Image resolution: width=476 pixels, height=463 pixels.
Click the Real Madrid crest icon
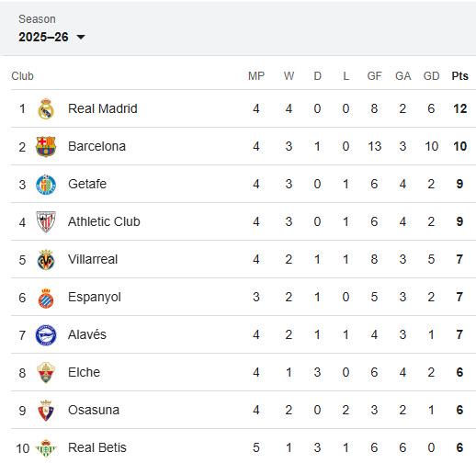tap(46, 108)
